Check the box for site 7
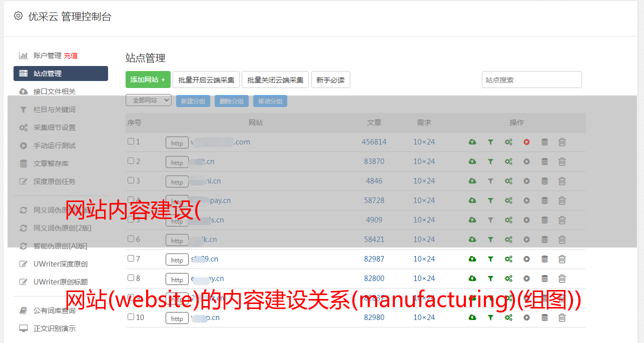 pyautogui.click(x=131, y=258)
